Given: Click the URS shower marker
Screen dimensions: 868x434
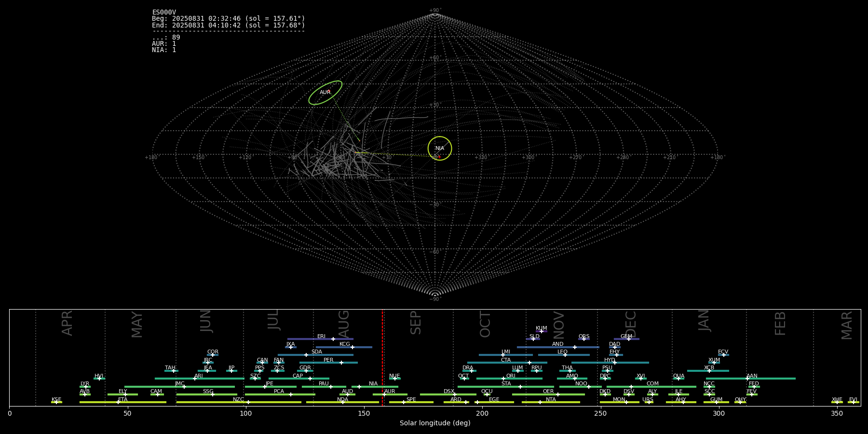Looking at the screenshot, I should (649, 402).
